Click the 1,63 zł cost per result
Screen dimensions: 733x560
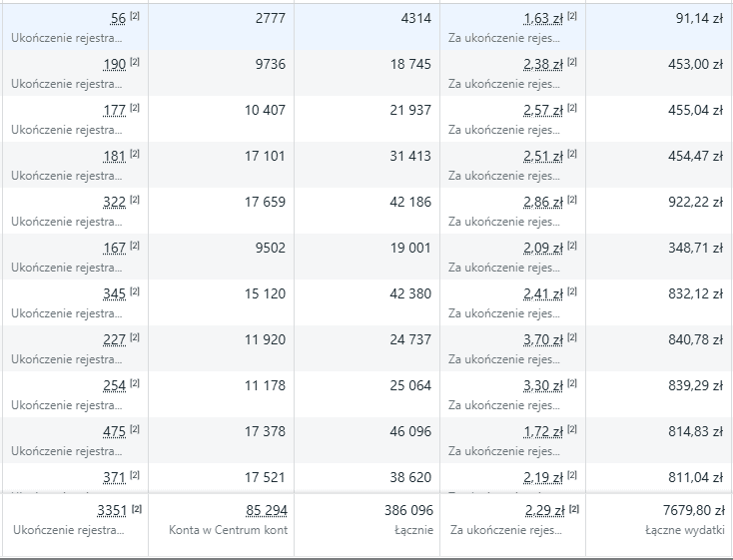tap(542, 19)
